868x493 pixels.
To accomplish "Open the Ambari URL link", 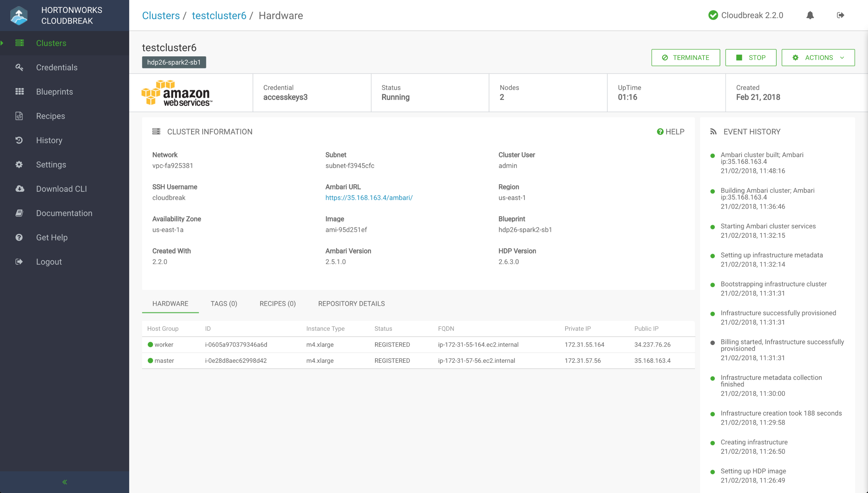I will click(x=369, y=198).
